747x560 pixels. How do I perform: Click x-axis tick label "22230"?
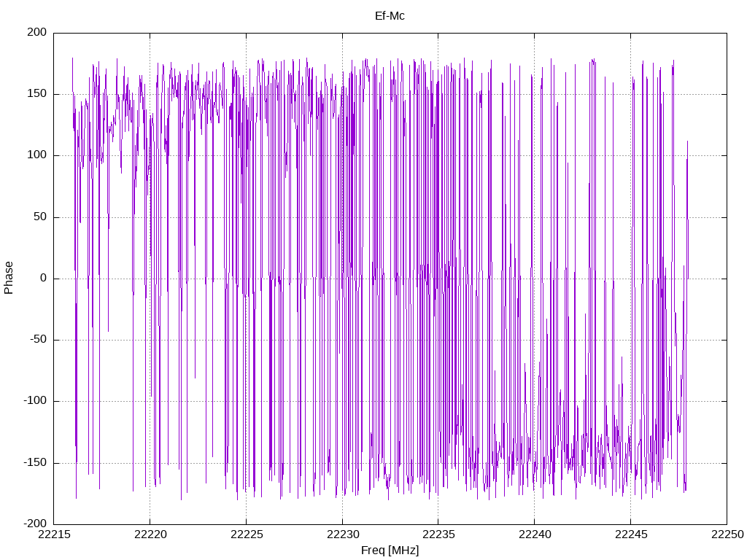coord(343,534)
